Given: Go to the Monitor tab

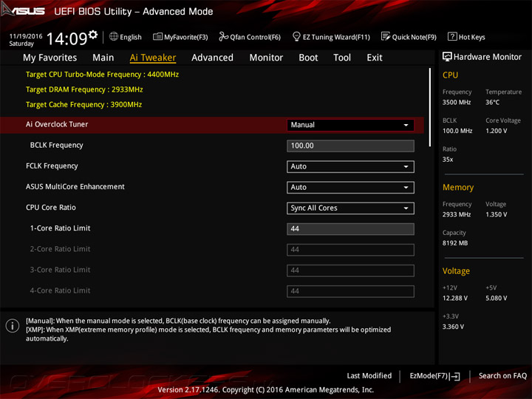Looking at the screenshot, I should 266,58.
